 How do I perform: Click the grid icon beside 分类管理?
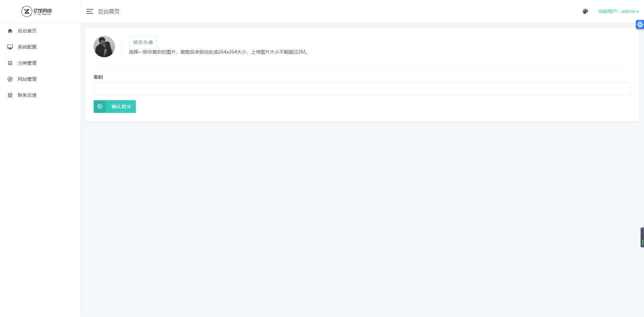pyautogui.click(x=10, y=63)
